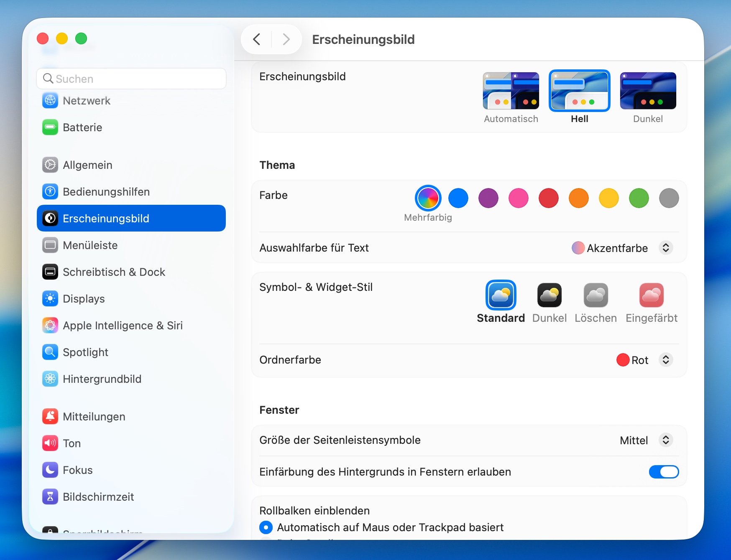Open Displays settings pane
The width and height of the screenshot is (731, 560).
coord(131,299)
